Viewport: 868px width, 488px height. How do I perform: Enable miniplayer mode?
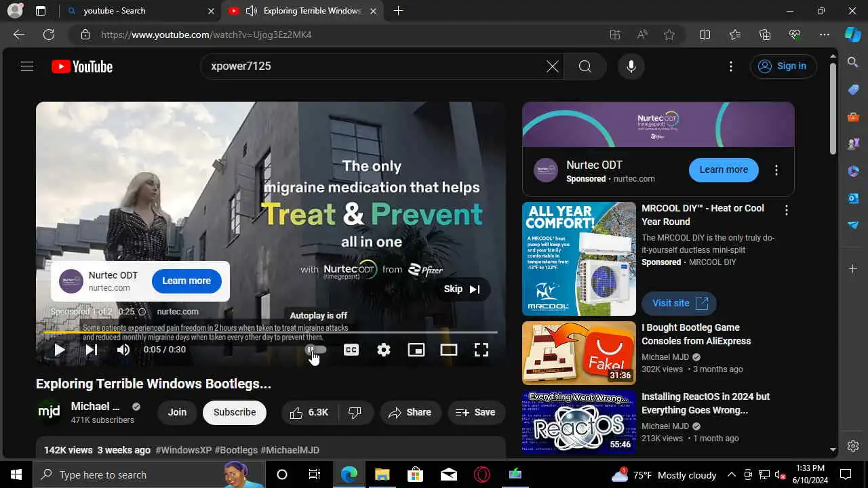click(416, 350)
